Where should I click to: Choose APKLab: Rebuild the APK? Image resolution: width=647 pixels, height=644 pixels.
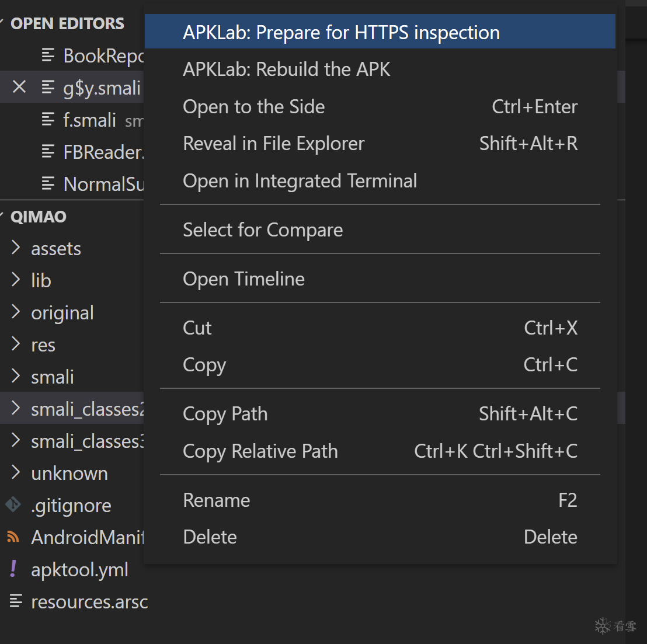[x=286, y=69]
